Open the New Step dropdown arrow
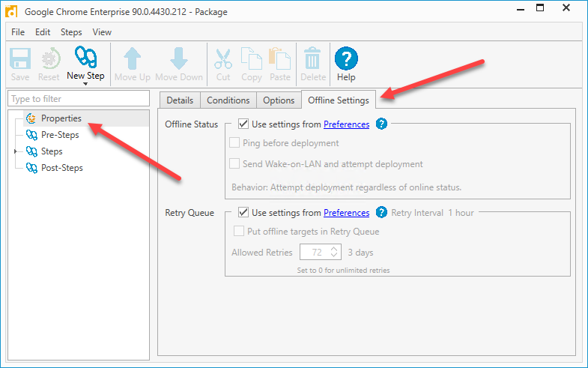 point(85,84)
